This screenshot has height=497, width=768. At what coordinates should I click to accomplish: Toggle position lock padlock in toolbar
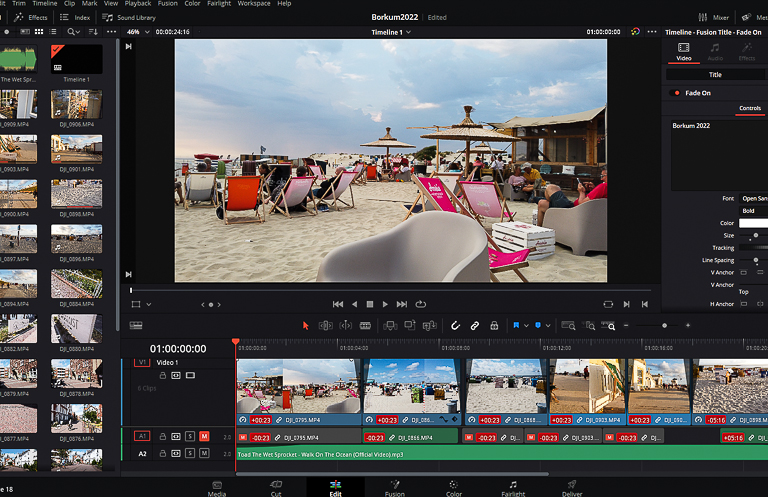pyautogui.click(x=494, y=326)
